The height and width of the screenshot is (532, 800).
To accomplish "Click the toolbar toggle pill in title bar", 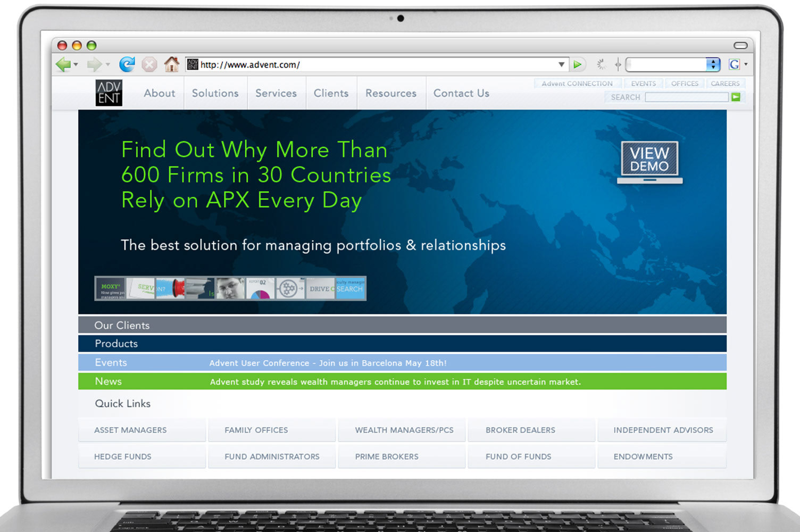I will click(x=740, y=45).
